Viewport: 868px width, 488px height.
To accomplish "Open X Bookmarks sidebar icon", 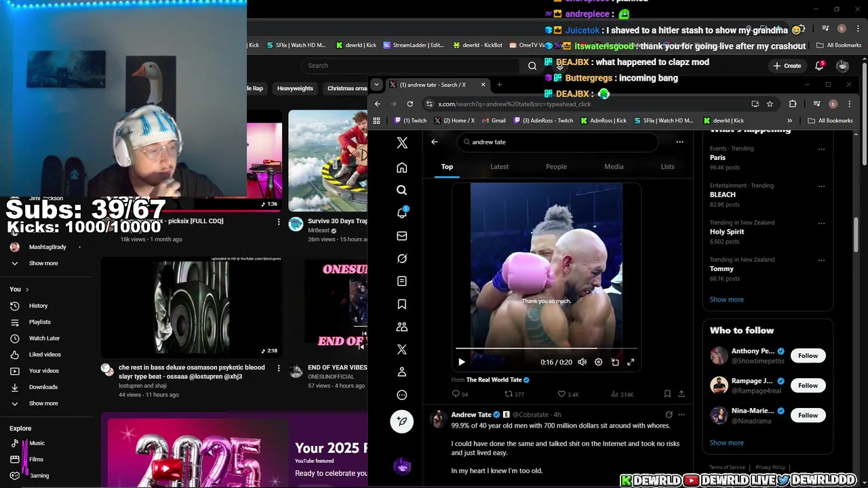I will coord(401,304).
